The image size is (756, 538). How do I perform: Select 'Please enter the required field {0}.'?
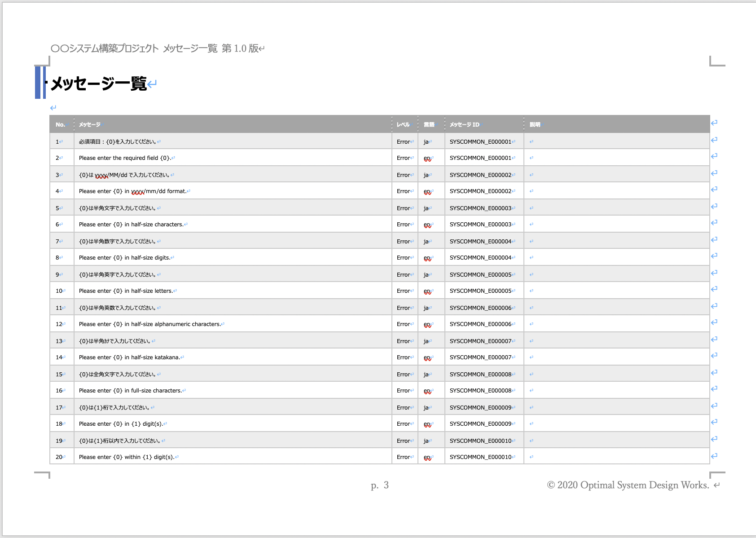click(125, 158)
